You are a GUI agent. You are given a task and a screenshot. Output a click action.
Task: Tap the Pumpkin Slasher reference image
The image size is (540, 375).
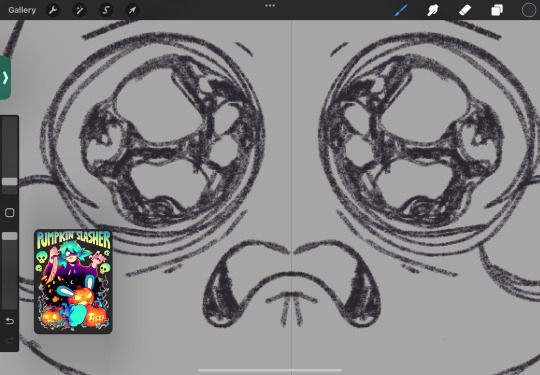coord(73,282)
